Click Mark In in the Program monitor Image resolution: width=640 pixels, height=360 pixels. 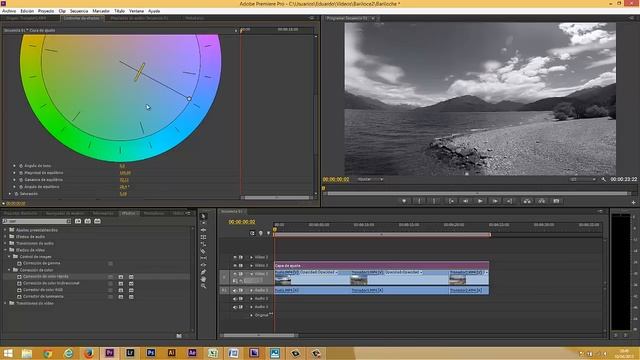(419, 201)
